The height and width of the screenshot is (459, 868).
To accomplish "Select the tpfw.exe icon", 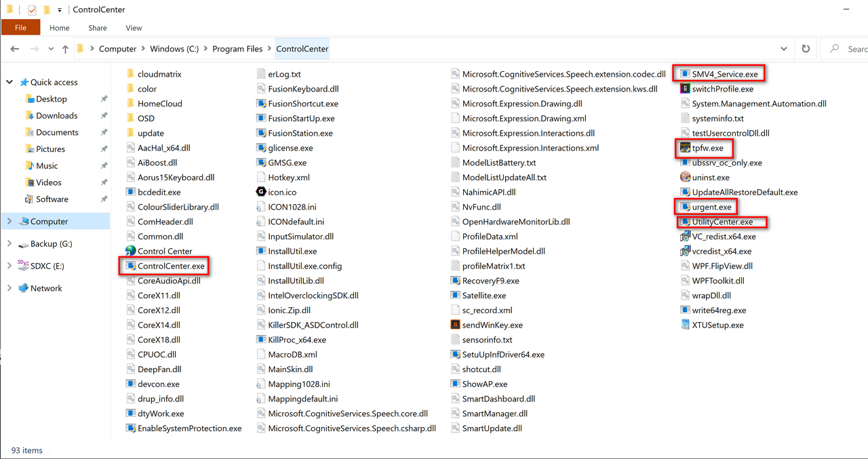I will [685, 148].
